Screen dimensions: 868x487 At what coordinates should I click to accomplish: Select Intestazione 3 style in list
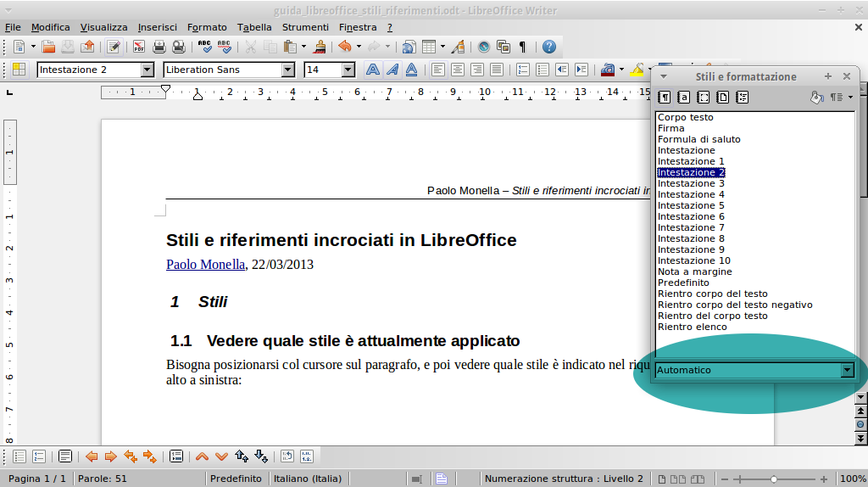[x=691, y=183]
